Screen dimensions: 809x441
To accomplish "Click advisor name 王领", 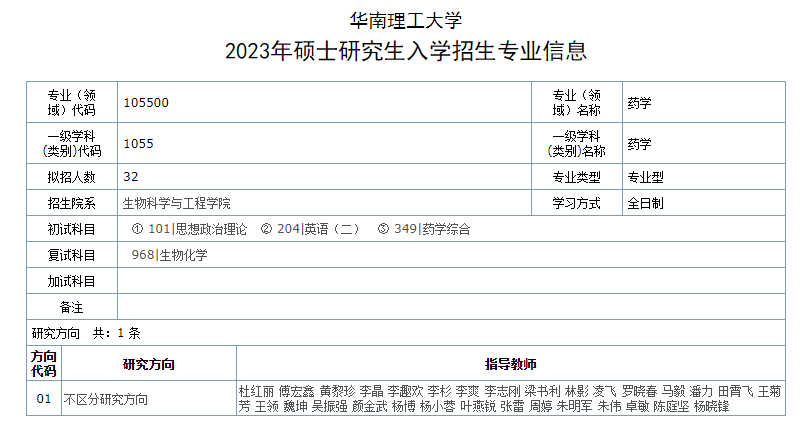I will (x=267, y=406).
